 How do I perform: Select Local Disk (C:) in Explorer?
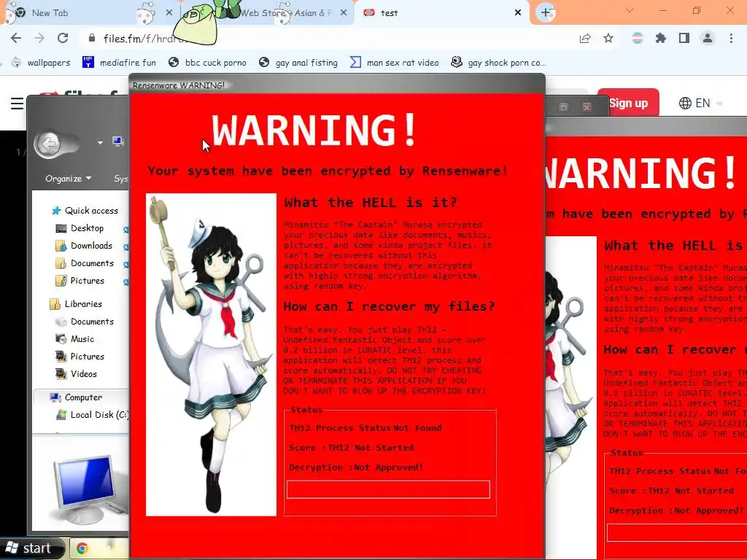(x=93, y=415)
